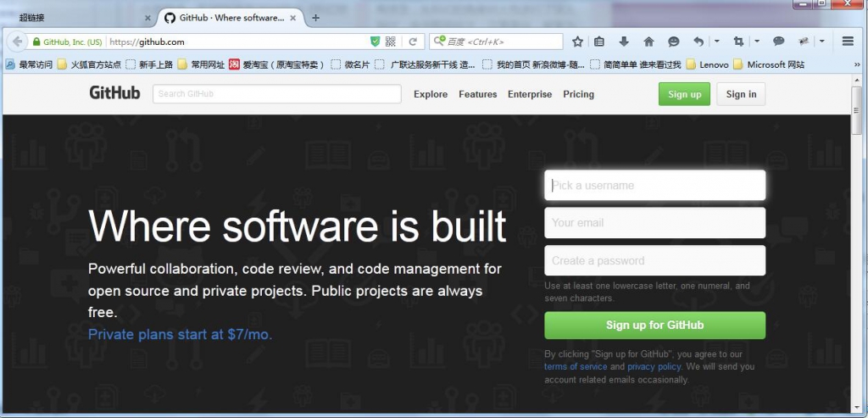This screenshot has height=418, width=868.
Task: Click the green shield security icon
Action: click(375, 42)
